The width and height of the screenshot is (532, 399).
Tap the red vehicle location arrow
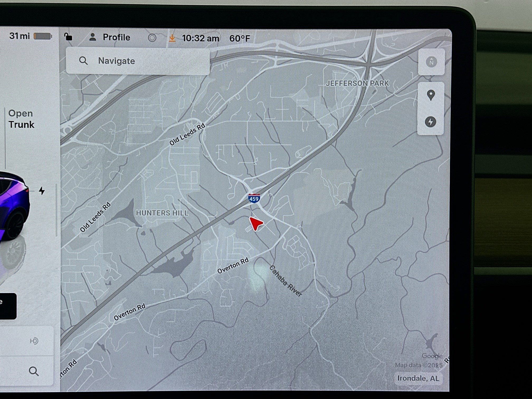point(255,224)
